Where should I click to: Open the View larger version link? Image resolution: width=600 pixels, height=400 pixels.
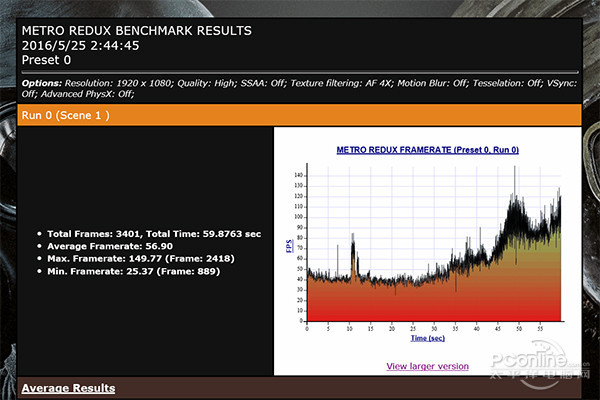click(x=427, y=366)
